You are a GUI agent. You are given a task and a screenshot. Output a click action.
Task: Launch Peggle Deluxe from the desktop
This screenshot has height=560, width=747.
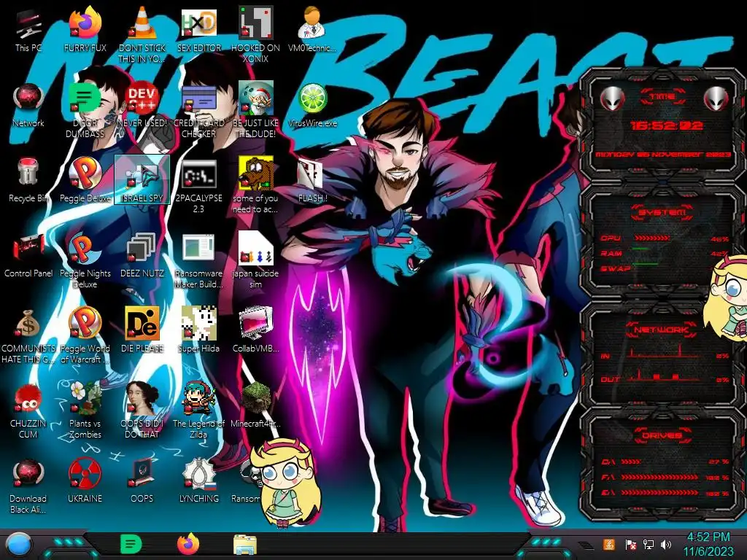point(85,180)
